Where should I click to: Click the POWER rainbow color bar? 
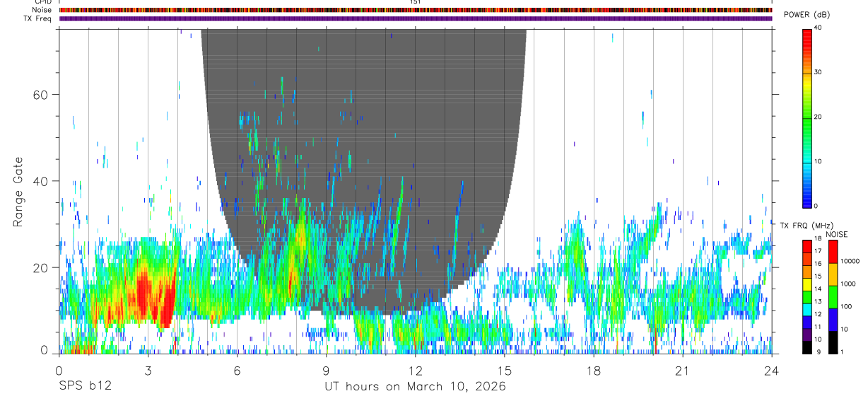[807, 117]
